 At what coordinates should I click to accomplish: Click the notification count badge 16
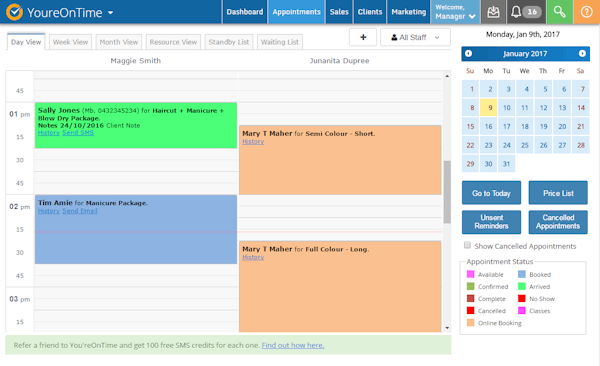coord(532,12)
